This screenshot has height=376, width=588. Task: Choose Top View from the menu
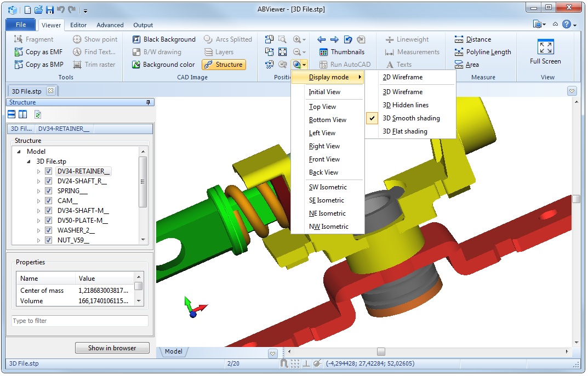323,106
